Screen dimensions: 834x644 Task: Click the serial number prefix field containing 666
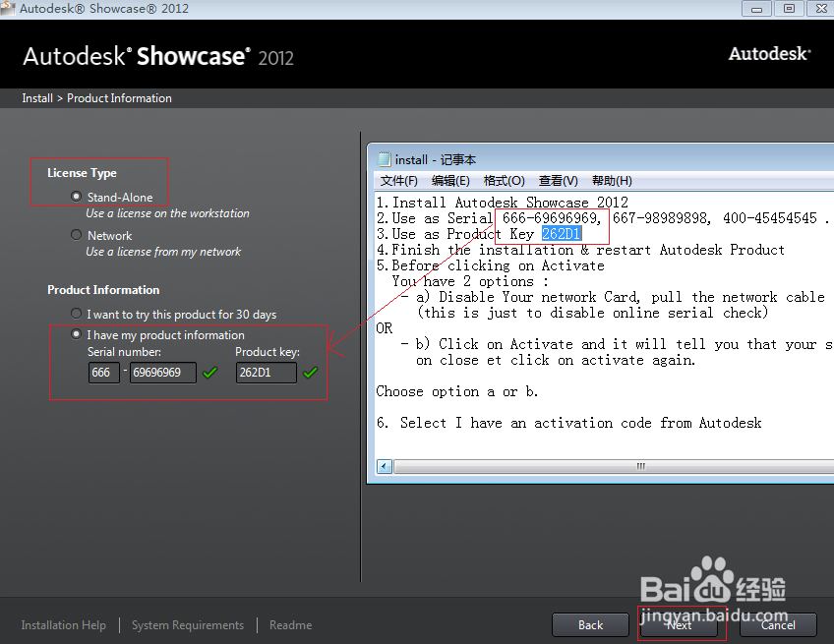[x=103, y=373]
